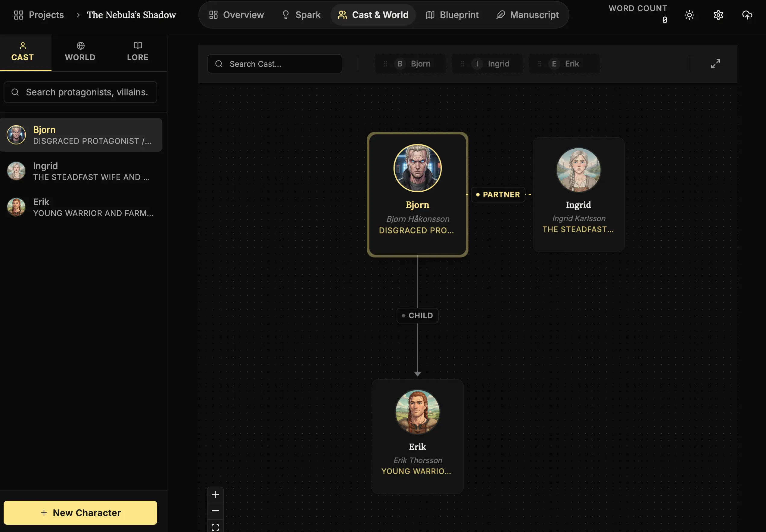The width and height of the screenshot is (766, 532).
Task: Go to the Manuscript tab
Action: 527,15
